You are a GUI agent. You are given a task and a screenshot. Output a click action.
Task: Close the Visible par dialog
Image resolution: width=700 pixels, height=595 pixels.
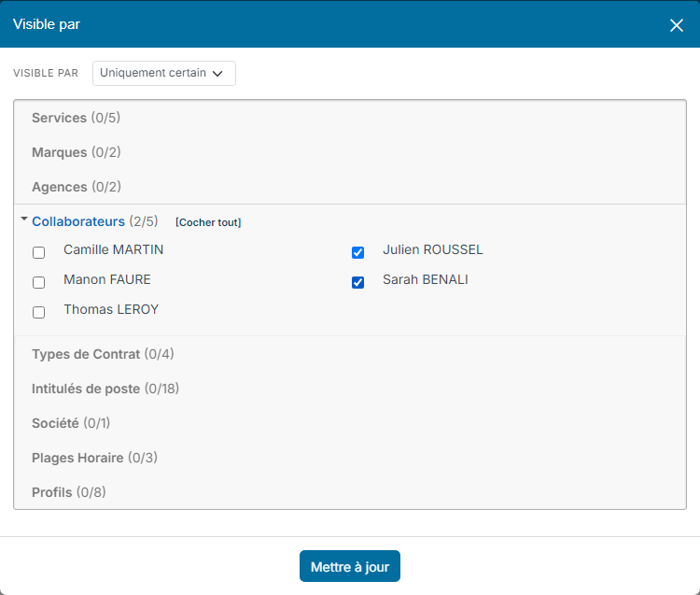(677, 25)
